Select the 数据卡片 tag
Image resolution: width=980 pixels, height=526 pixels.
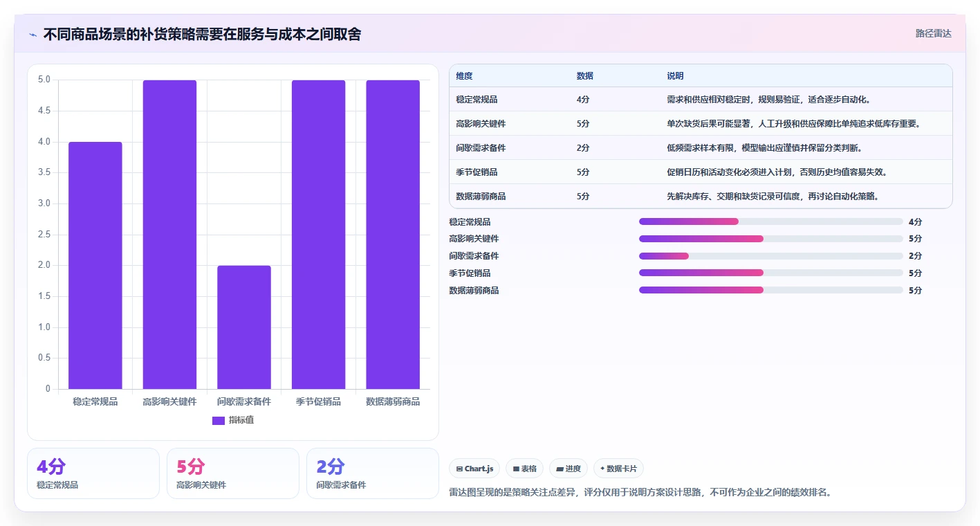(x=618, y=469)
